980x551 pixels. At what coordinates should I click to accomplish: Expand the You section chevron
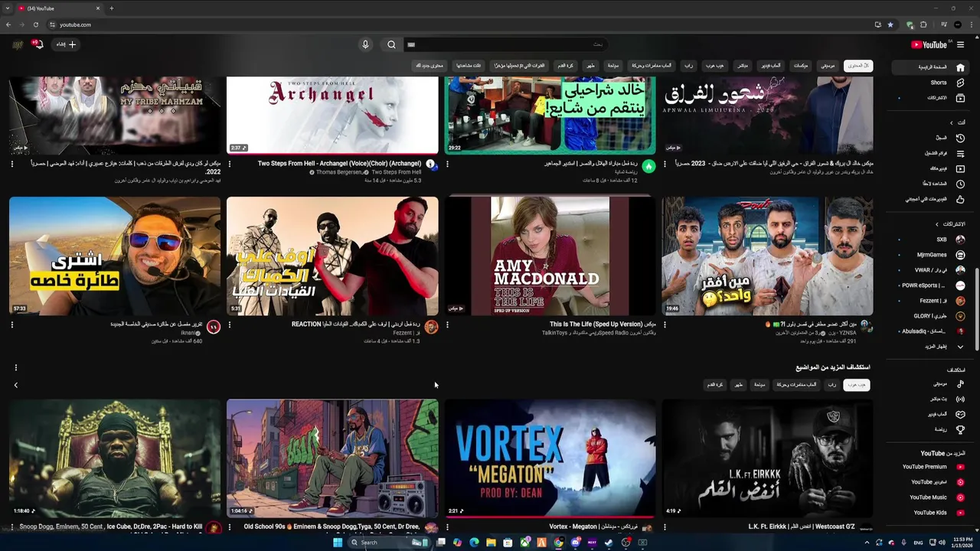click(952, 122)
